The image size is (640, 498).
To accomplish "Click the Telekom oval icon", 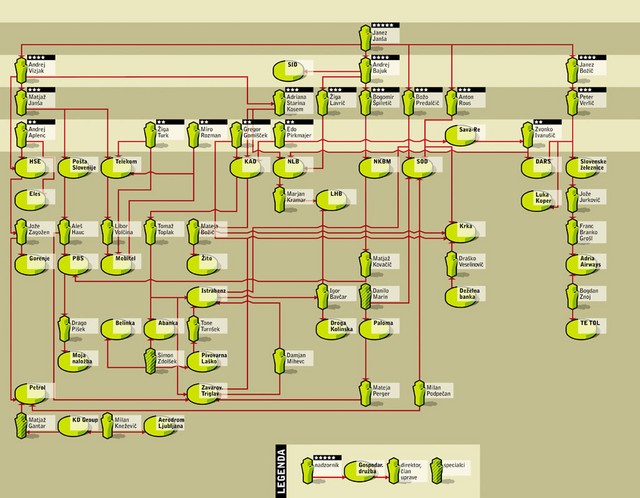I will pyautogui.click(x=117, y=168).
